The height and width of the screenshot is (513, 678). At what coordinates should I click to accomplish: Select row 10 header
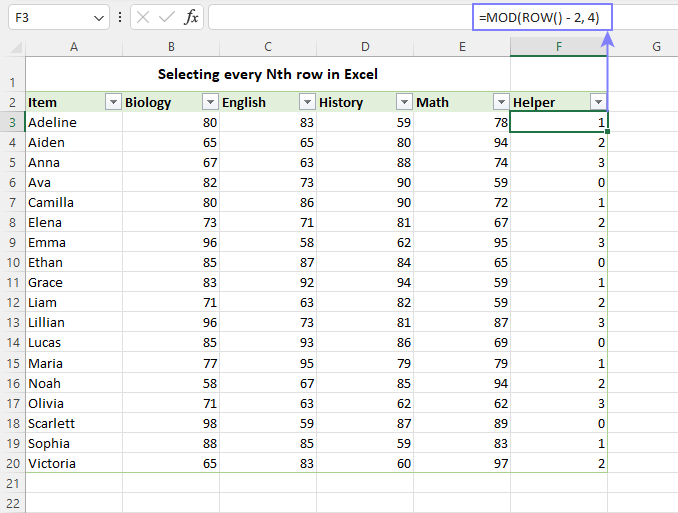click(x=12, y=263)
